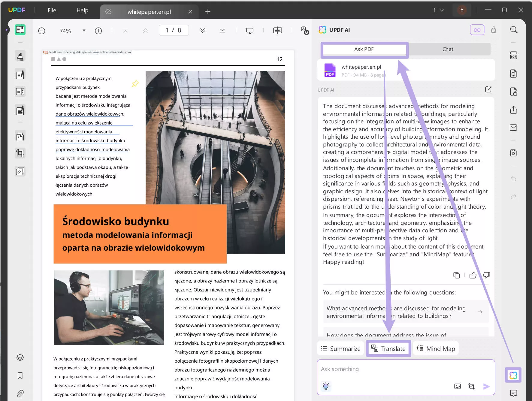Open the Edit PDF tool

(x=20, y=74)
